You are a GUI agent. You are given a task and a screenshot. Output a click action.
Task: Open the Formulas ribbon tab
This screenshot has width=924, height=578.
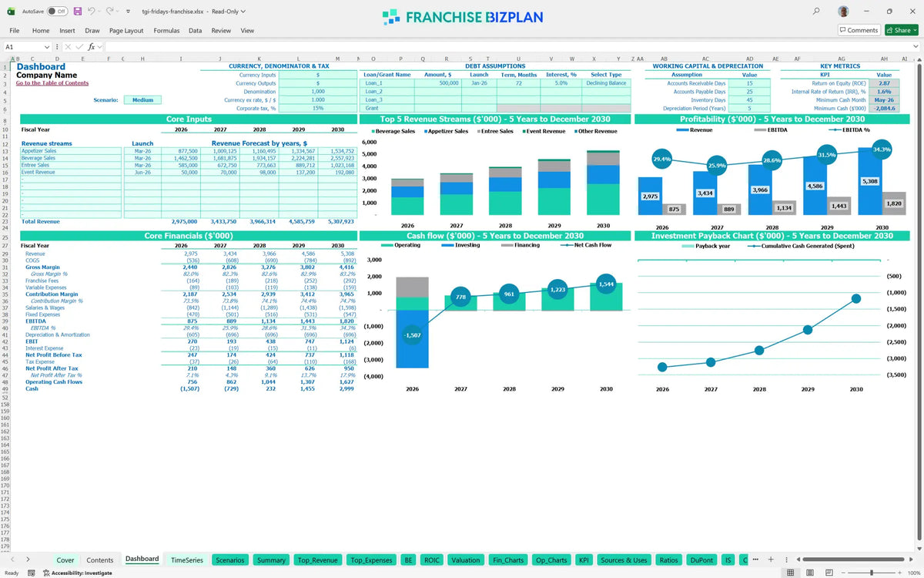tap(166, 31)
